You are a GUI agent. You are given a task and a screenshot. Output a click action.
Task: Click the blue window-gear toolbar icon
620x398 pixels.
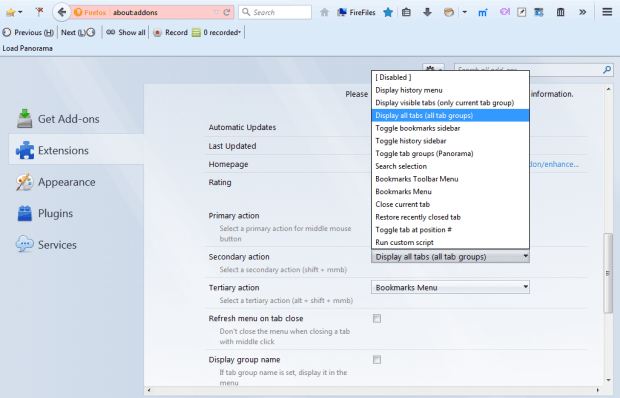point(539,12)
